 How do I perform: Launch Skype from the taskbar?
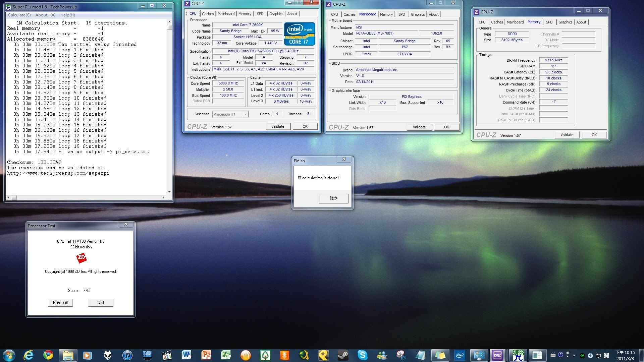363,355
